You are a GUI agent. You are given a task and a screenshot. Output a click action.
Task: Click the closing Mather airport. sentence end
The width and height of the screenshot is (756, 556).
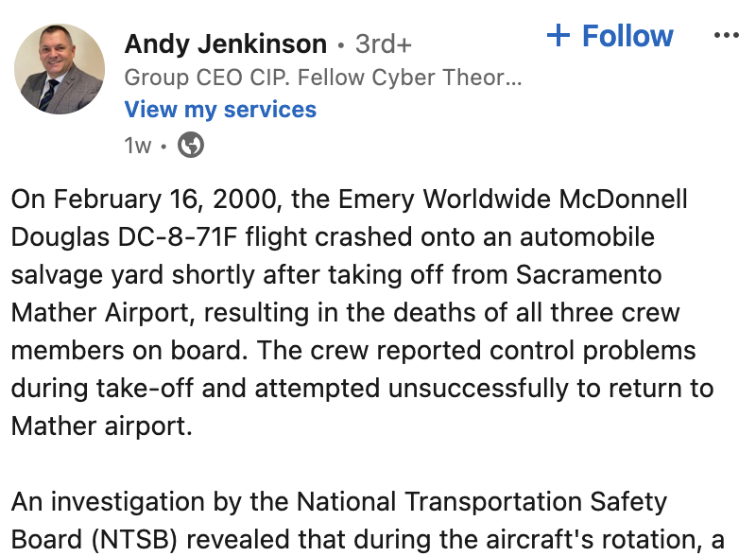[102, 426]
